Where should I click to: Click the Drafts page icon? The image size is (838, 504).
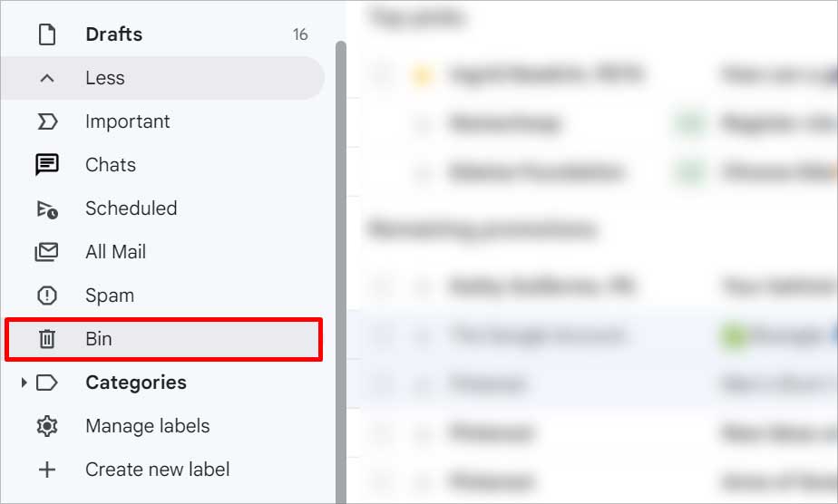tap(47, 34)
